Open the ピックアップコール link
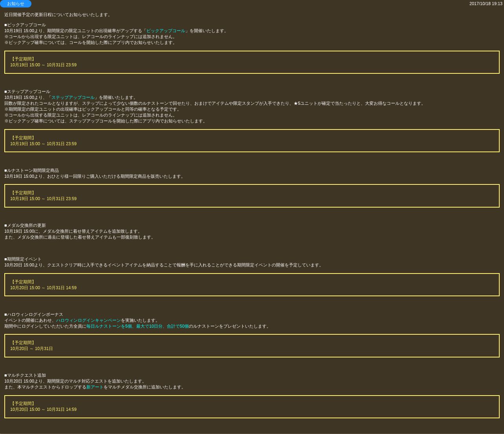Screen dimensions: 504x434 [166, 31]
